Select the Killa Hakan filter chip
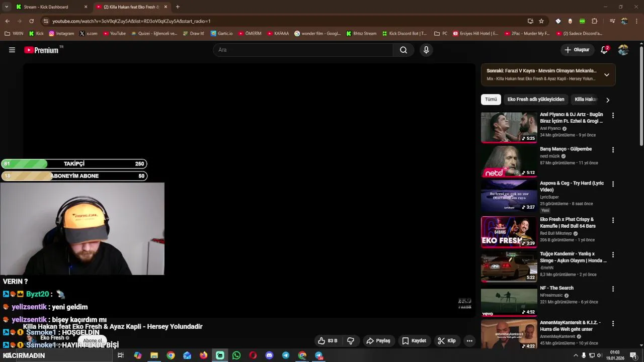644x362 pixels. point(586,100)
